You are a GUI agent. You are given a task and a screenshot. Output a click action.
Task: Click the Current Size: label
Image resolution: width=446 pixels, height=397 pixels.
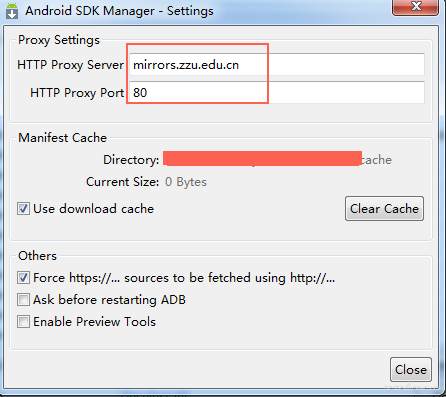pyautogui.click(x=123, y=182)
